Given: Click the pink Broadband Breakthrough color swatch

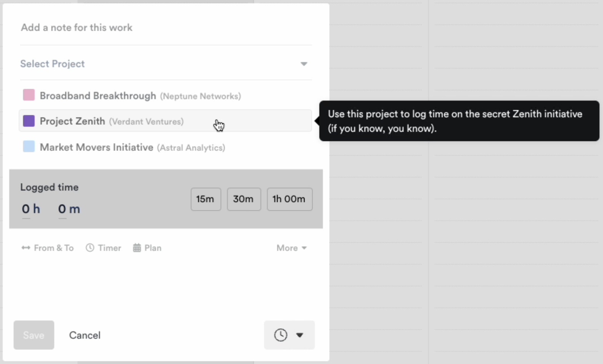Looking at the screenshot, I should click(29, 95).
